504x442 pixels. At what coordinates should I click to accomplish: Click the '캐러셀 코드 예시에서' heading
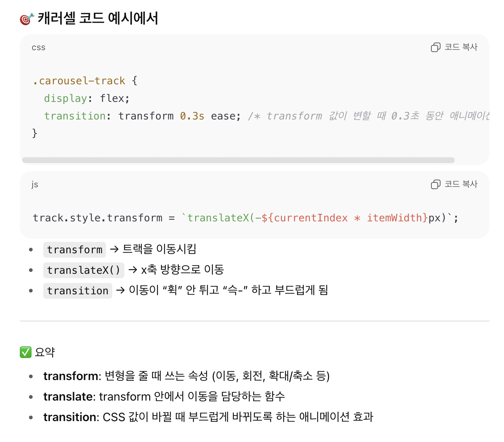98,18
